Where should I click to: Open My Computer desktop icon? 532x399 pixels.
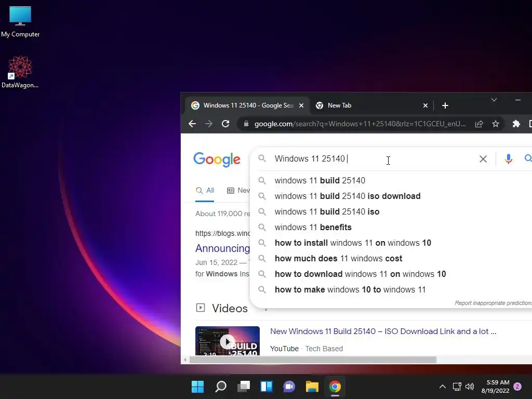20,21
